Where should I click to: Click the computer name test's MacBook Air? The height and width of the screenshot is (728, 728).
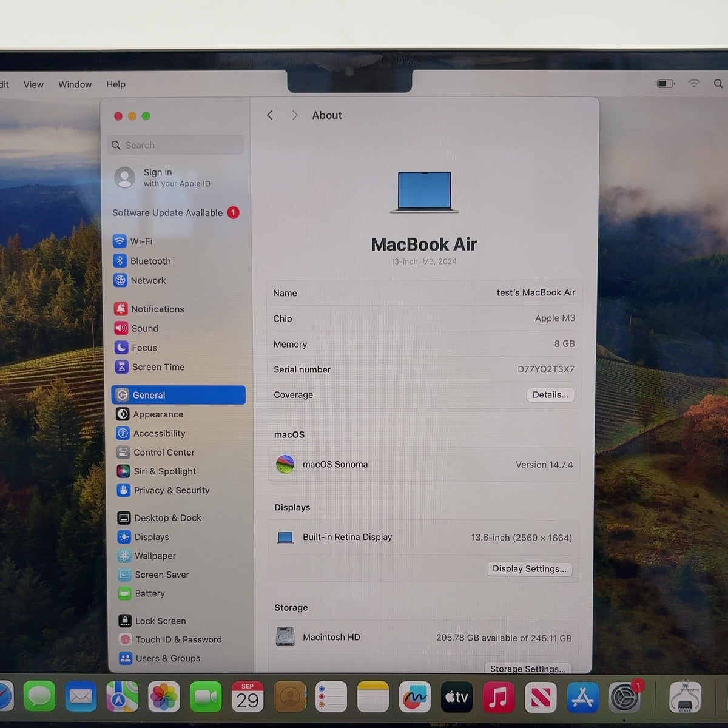[x=536, y=292]
